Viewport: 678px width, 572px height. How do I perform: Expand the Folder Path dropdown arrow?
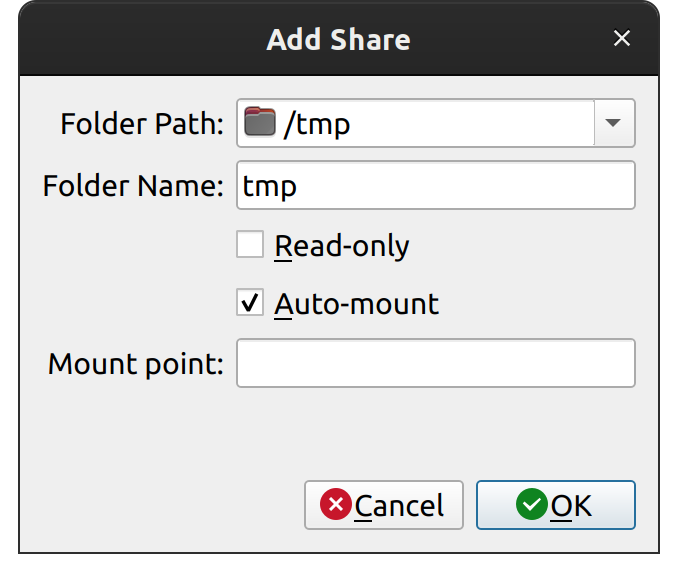[614, 124]
